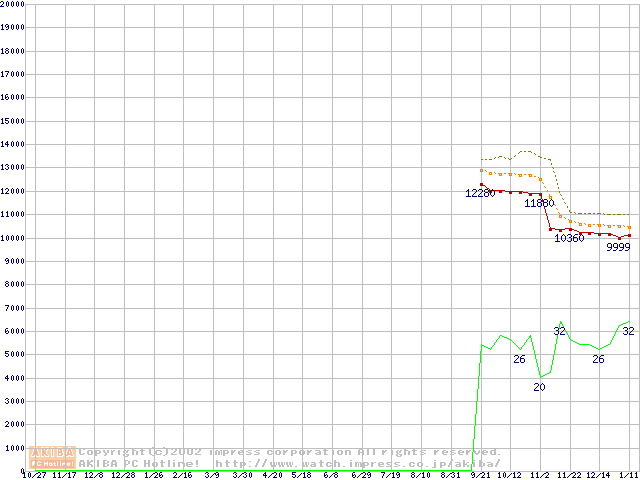Click the watch.impress.co.jp URL text

[356, 463]
